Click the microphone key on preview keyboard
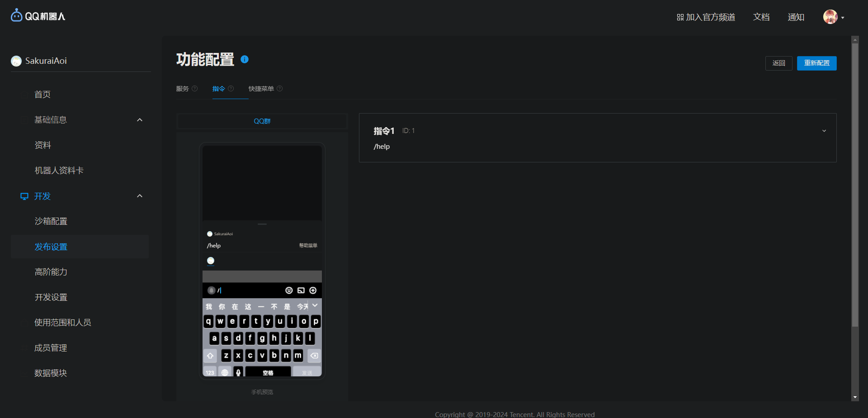This screenshot has width=868, height=418. point(238,372)
